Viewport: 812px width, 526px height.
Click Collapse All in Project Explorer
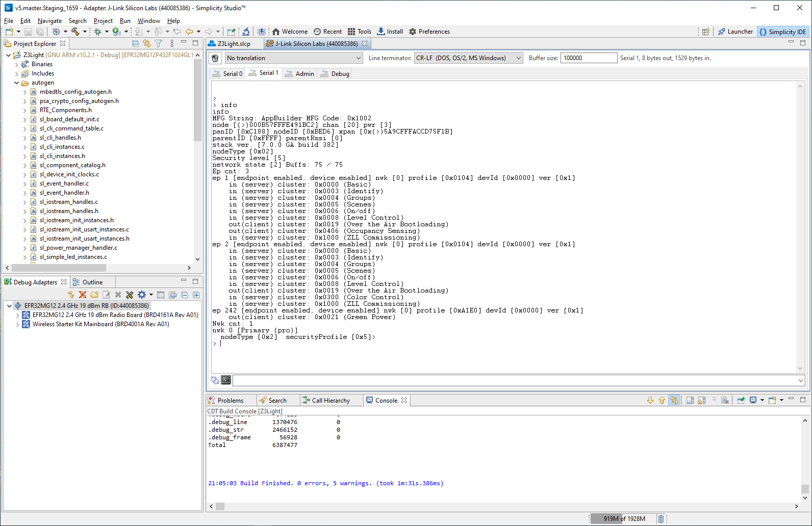tap(135, 44)
